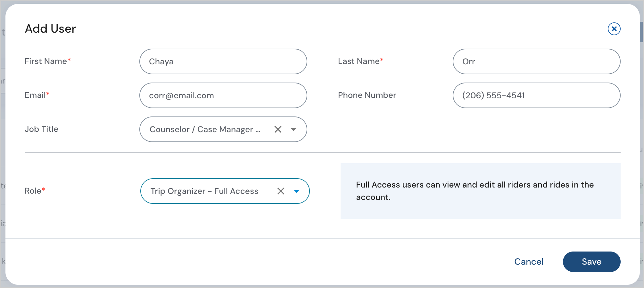Edit the Email field corr@email.com
The image size is (644, 288).
click(223, 95)
